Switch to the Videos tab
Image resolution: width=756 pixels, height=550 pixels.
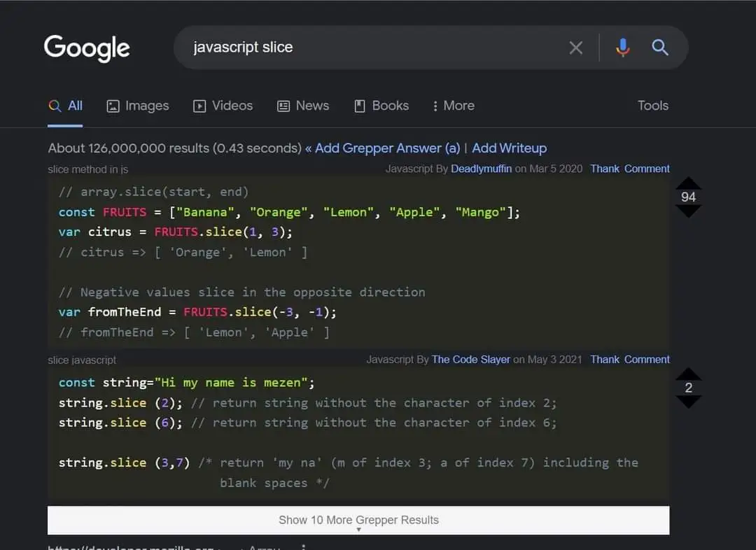coord(223,106)
